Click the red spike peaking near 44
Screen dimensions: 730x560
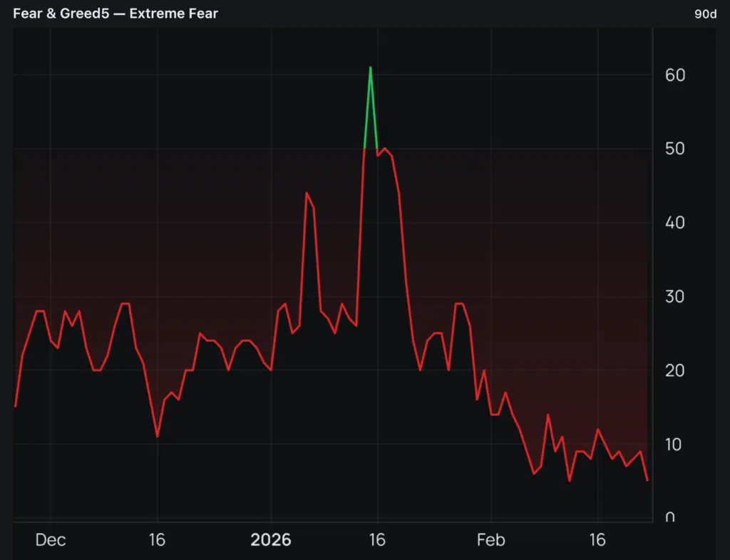[307, 194]
